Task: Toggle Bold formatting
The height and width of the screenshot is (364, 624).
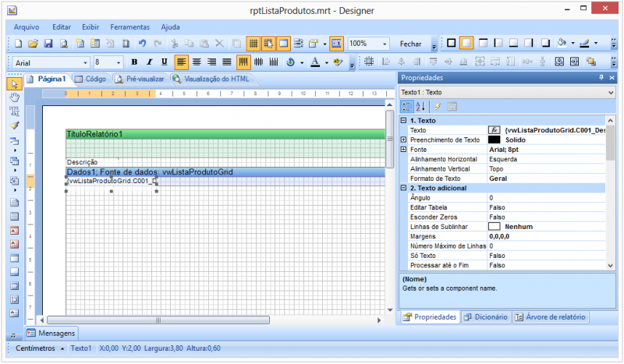Action: [134, 62]
